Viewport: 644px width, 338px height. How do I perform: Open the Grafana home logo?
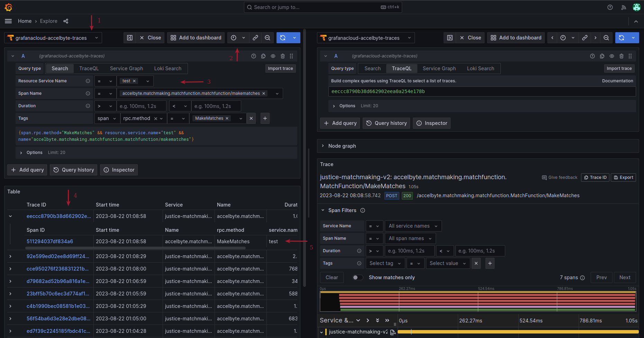(9, 7)
